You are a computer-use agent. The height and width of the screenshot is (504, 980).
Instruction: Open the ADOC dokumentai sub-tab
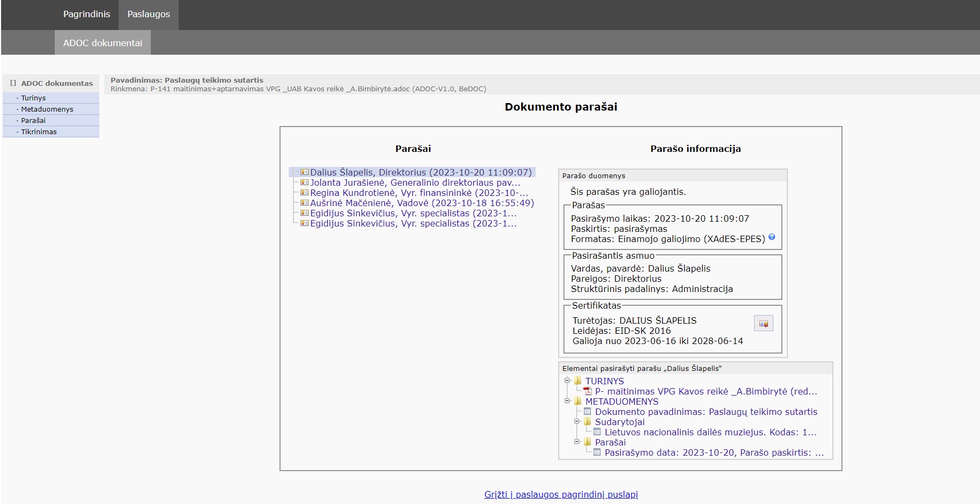click(x=103, y=43)
